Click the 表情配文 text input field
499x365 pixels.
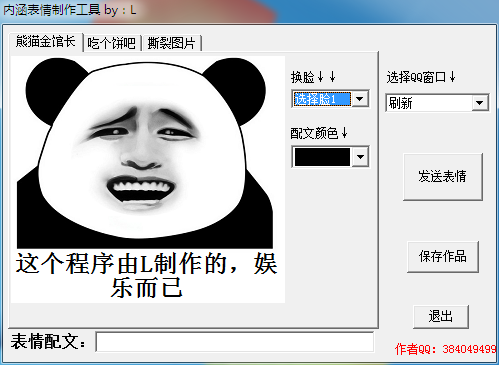(235, 342)
